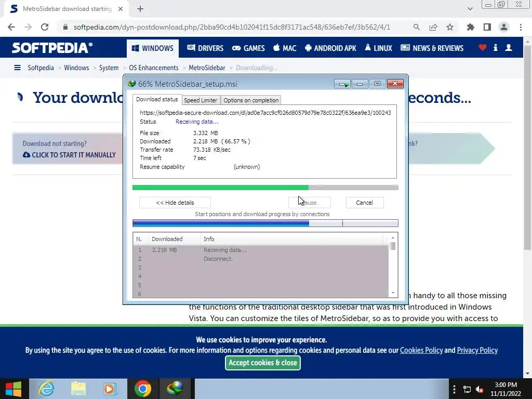Click the Info column header
The image size is (532, 399).
[292, 239]
